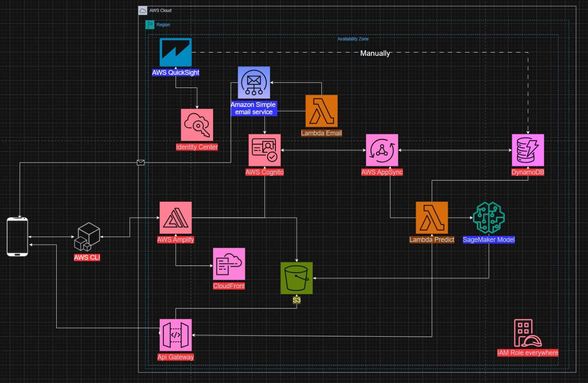Image resolution: width=588 pixels, height=383 pixels.
Task: Select the Amazon Simple email service label
Action: 254,108
